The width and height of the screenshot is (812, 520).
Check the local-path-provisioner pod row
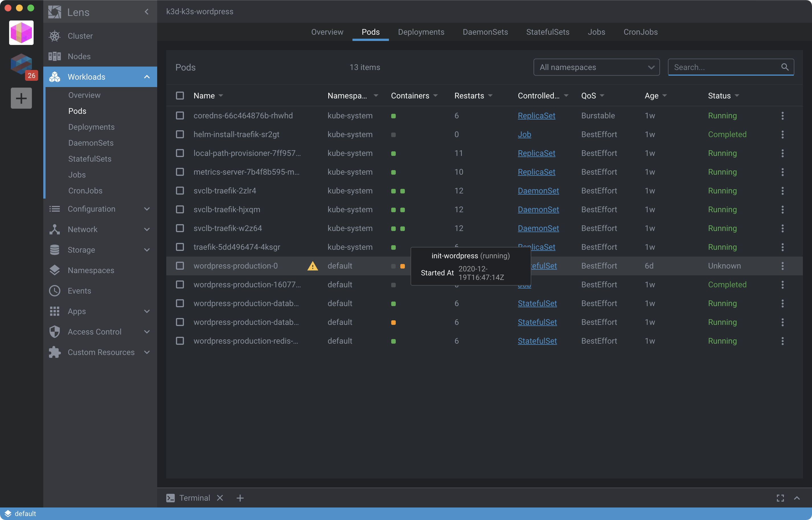click(180, 153)
